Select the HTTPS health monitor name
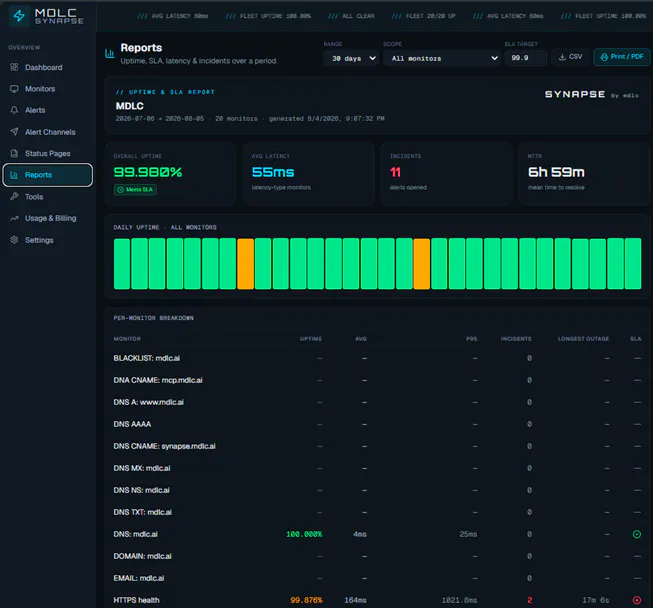Screen dimensions: 653x608 click(136, 600)
